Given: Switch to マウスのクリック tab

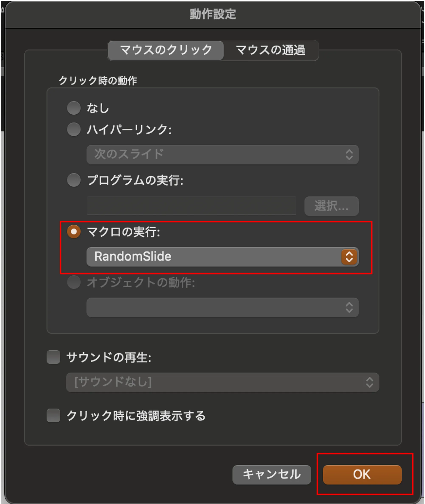Looking at the screenshot, I should point(166,50).
